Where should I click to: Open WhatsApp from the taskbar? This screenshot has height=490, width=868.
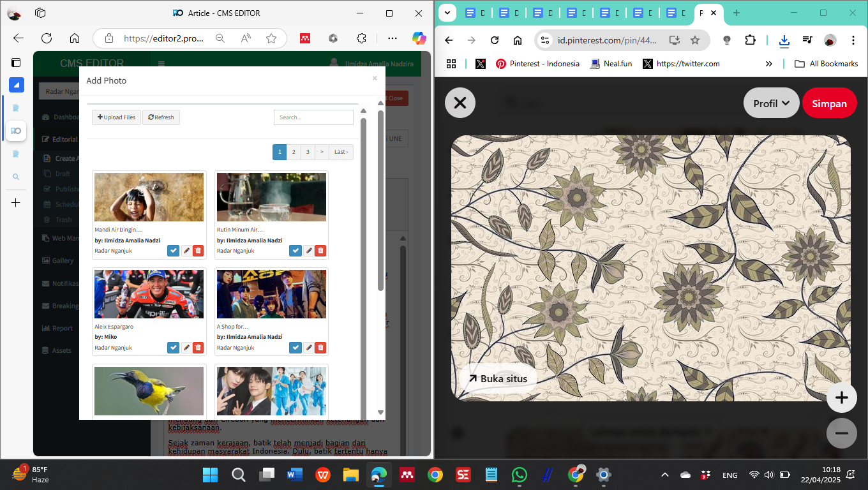click(520, 475)
